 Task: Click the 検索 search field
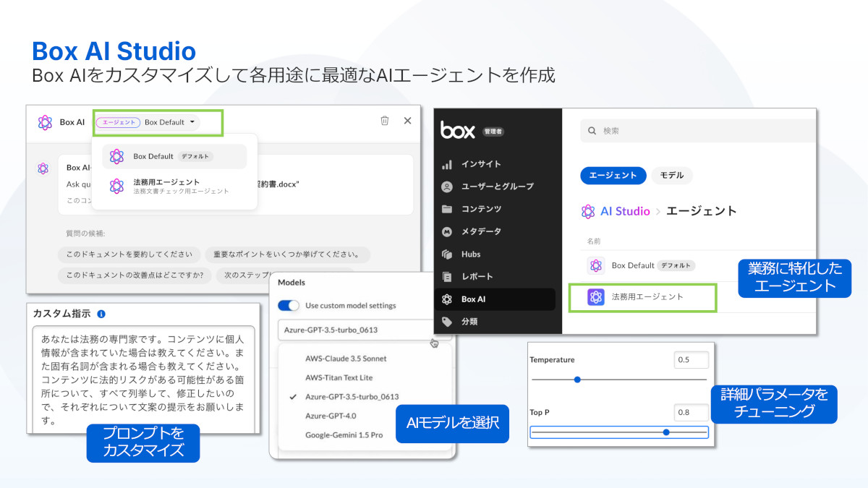coord(698,131)
